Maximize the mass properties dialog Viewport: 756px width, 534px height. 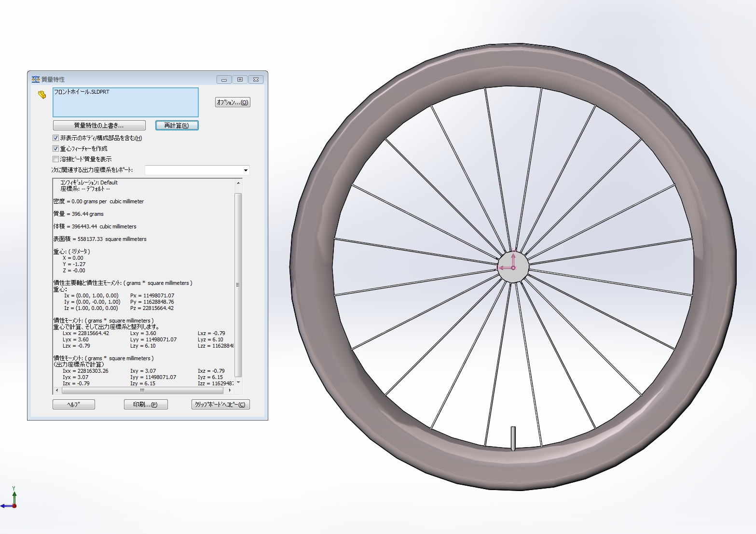coord(240,80)
